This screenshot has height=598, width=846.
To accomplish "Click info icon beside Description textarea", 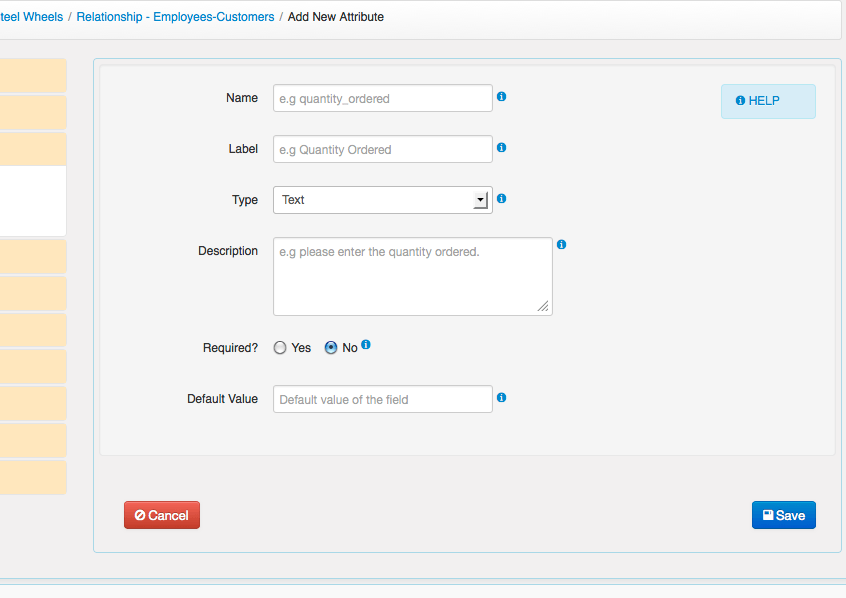I will 561,244.
